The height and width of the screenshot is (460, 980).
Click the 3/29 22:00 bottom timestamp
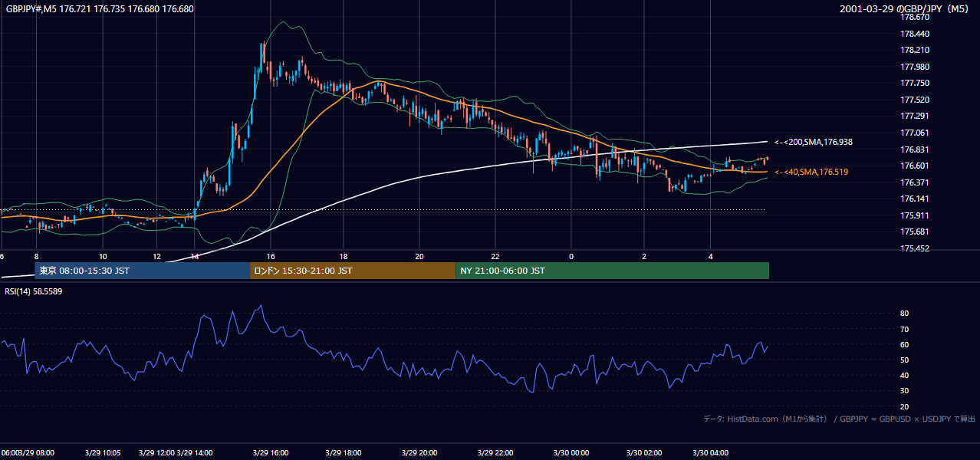[x=495, y=452]
